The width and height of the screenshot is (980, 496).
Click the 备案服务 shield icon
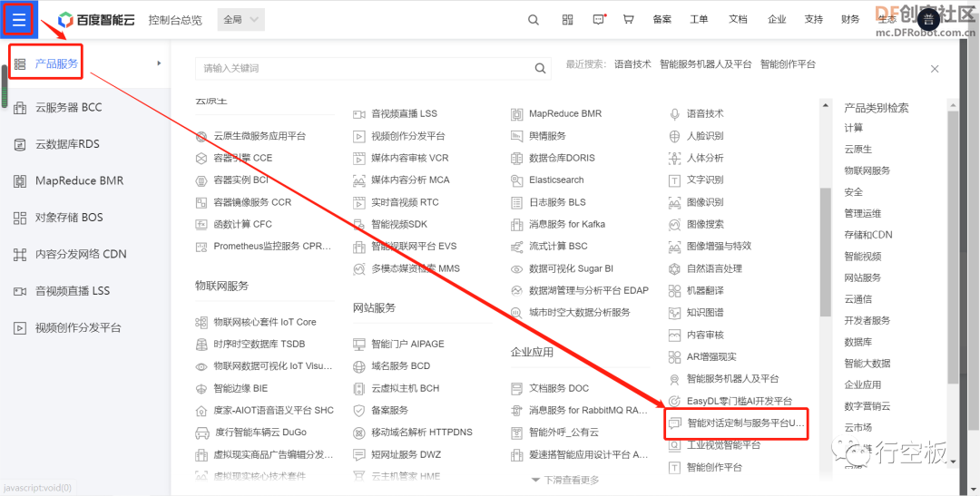click(x=358, y=411)
